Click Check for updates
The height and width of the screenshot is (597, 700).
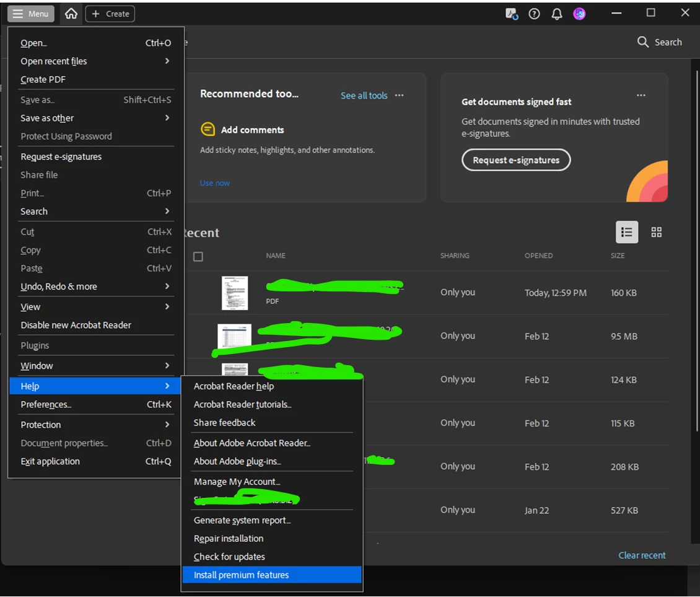[x=272, y=557]
